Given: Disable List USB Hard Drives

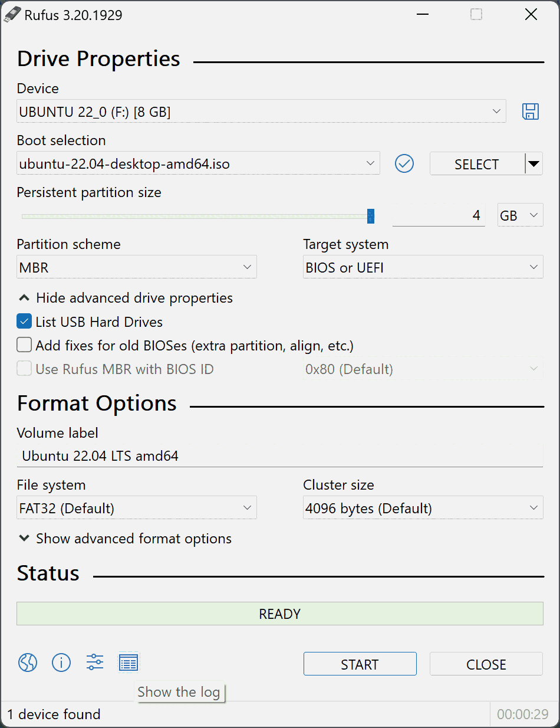Looking at the screenshot, I should (24, 321).
